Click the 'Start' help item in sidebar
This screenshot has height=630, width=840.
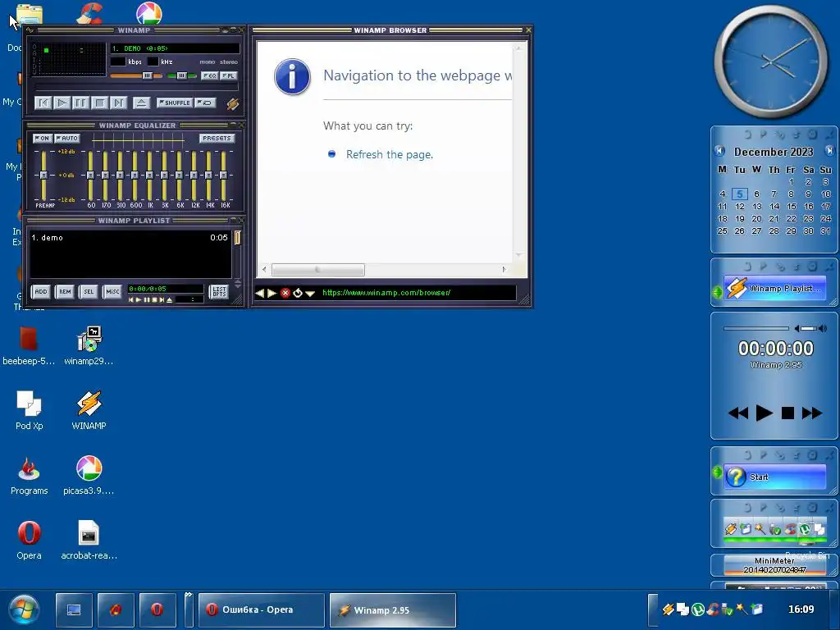774,477
